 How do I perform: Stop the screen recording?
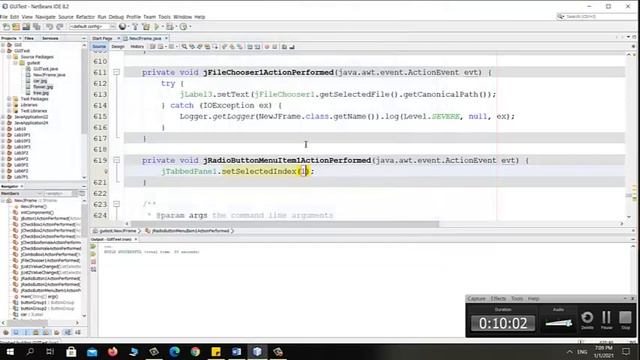click(x=625, y=319)
